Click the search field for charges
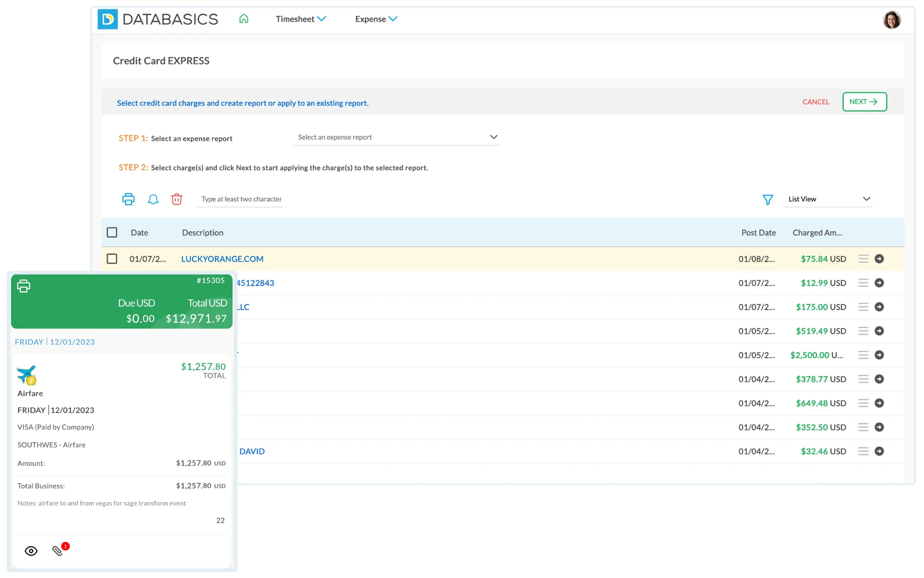Viewport: 924px width, 578px height. (241, 199)
